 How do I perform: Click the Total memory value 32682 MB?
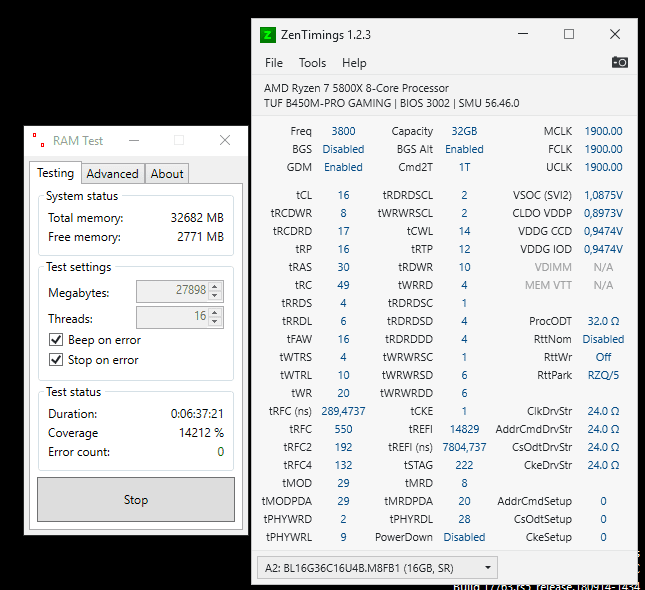[x=197, y=218]
